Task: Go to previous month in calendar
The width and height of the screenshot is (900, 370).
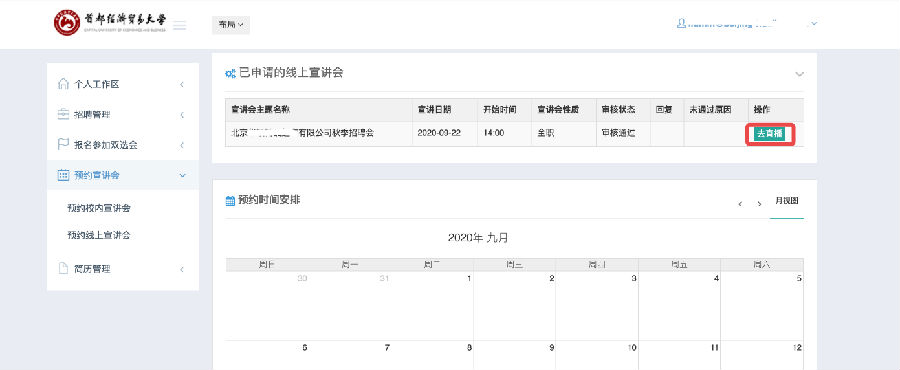Action: tap(740, 204)
